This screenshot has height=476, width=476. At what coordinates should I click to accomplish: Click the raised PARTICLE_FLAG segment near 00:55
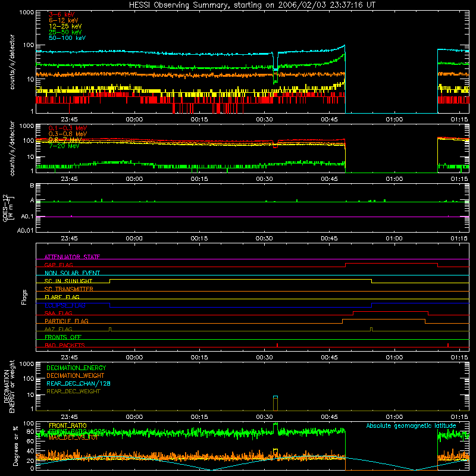point(384,320)
